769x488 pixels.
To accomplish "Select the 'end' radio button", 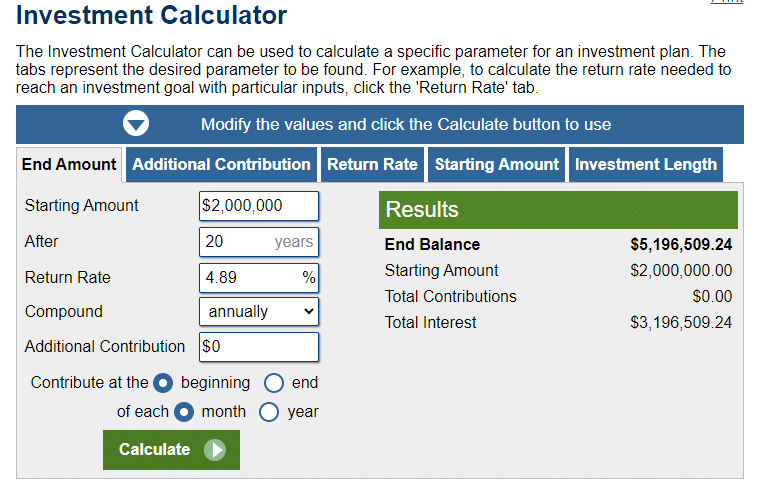I will click(x=274, y=383).
